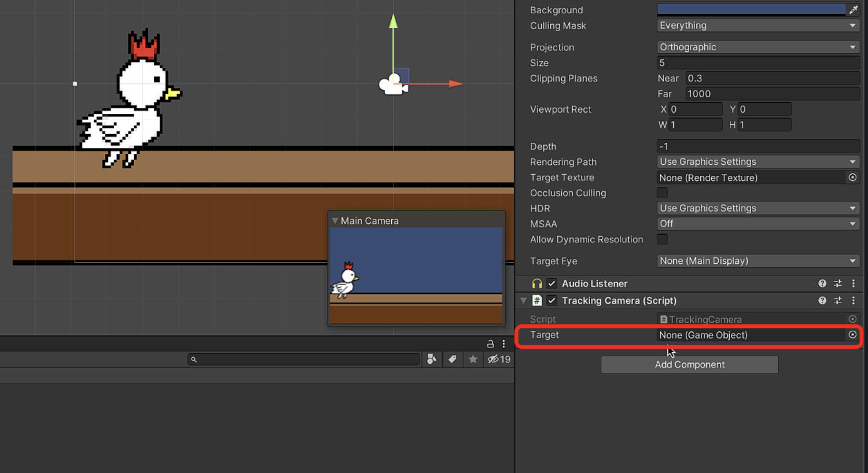
Task: Click the Audio Listener headphones icon
Action: coord(537,283)
